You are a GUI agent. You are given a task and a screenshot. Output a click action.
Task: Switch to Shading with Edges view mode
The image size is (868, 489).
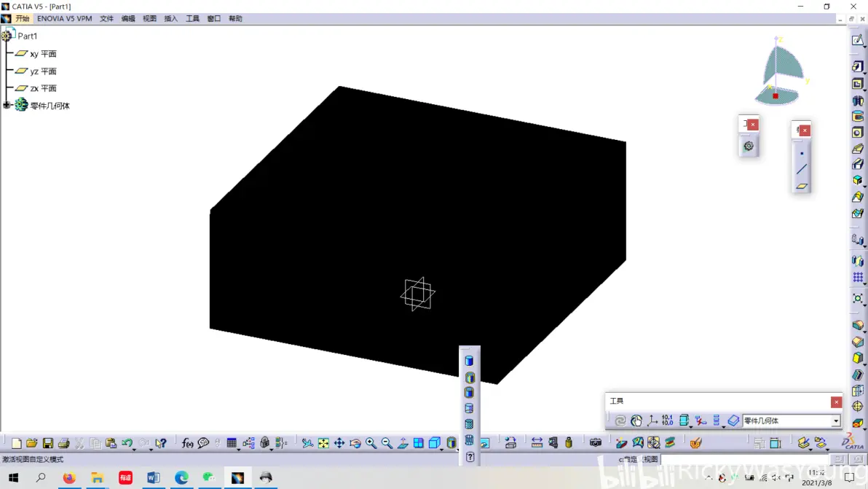point(470,377)
